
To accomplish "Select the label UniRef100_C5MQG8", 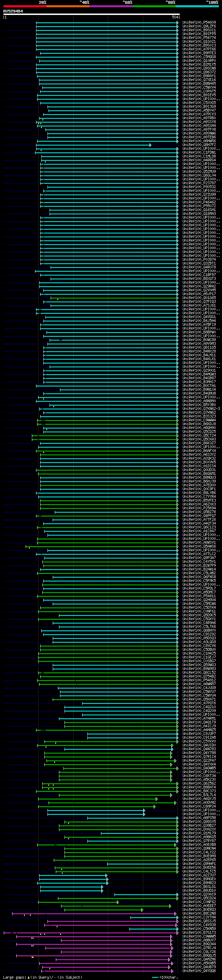I will point(199,57).
